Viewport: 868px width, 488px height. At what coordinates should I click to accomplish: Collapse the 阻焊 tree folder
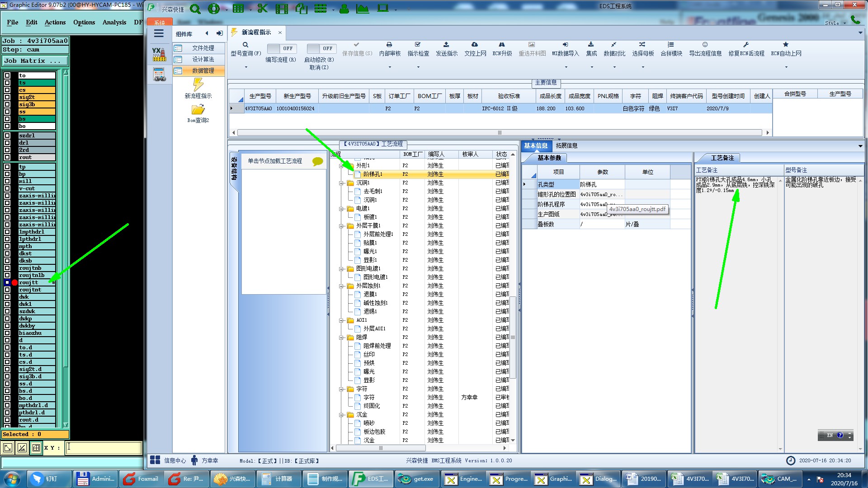(342, 338)
